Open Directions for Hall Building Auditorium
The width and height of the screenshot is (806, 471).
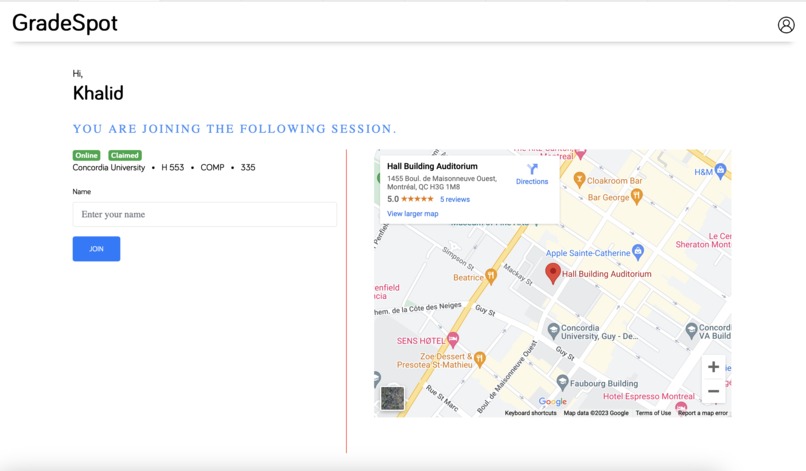click(532, 174)
